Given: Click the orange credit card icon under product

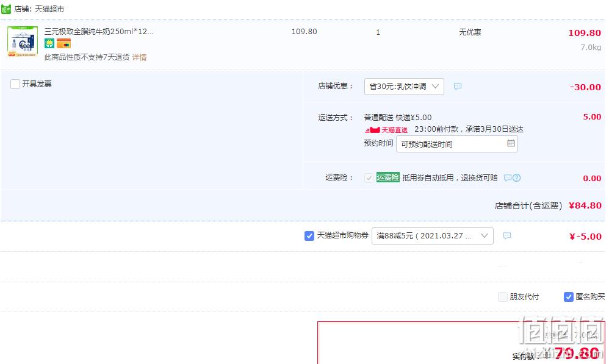Looking at the screenshot, I should (63, 43).
